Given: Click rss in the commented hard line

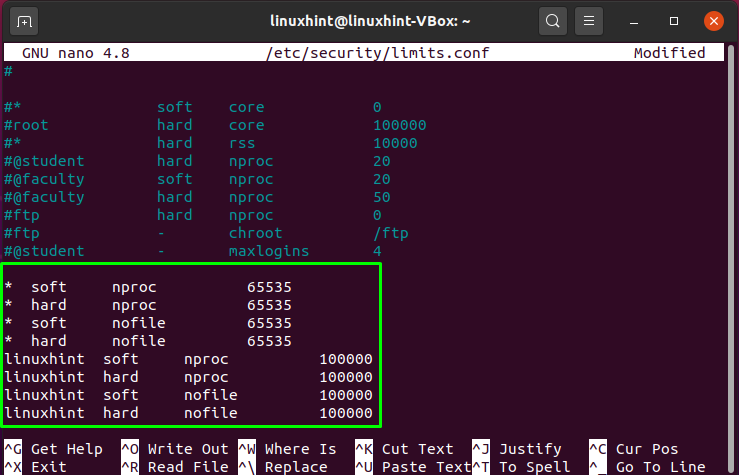Looking at the screenshot, I should 242,143.
